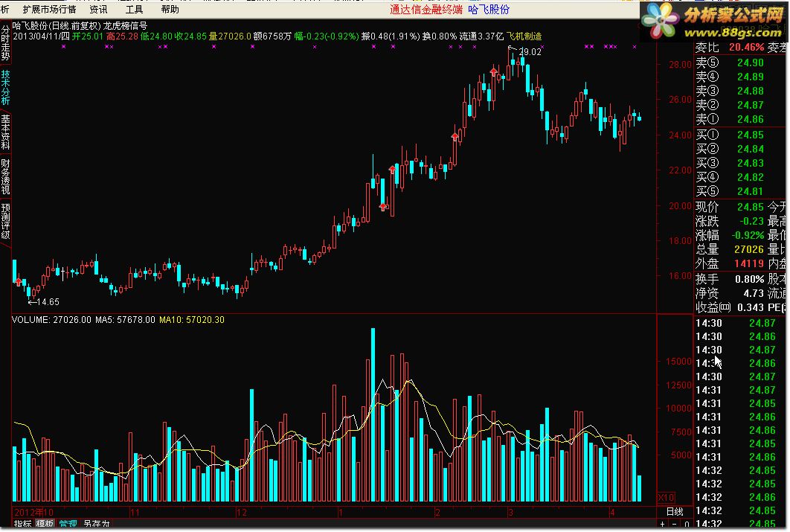This screenshot has height=532, width=790.
Task: Click the 净资 4.73 row
Action: tap(730, 293)
